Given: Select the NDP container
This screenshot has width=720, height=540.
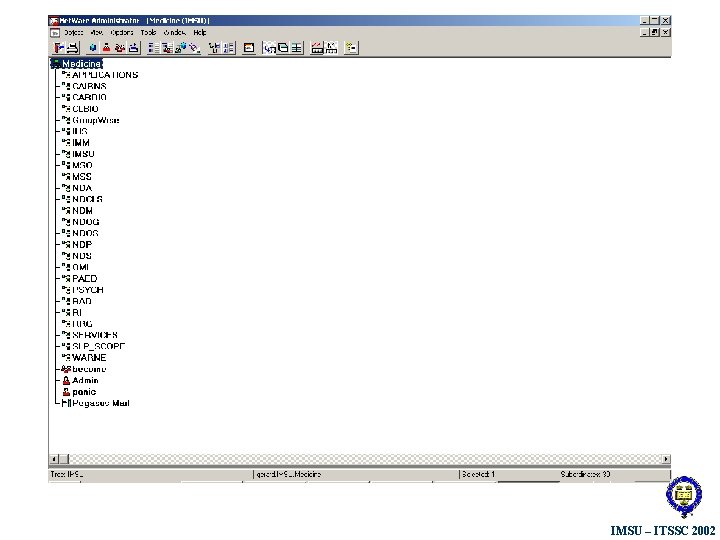Looking at the screenshot, I should (x=82, y=244).
